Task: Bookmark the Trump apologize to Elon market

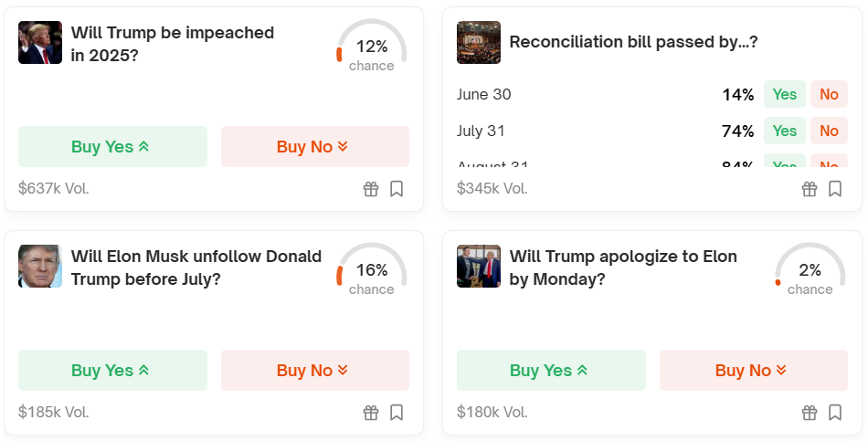Action: (x=835, y=413)
